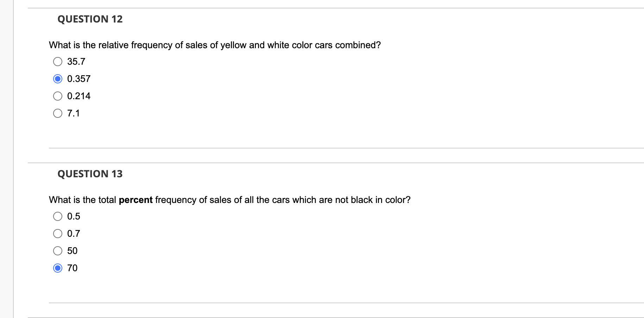
Task: Click the QUESTION 12 heading
Action: [x=90, y=19]
